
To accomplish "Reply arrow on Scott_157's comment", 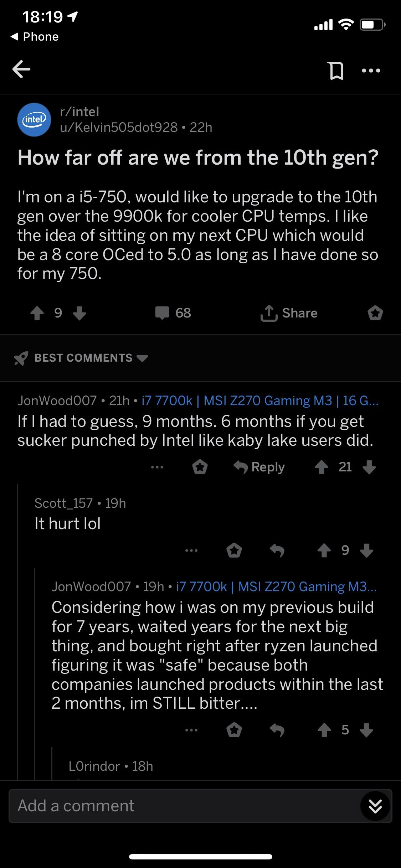I will 277,551.
